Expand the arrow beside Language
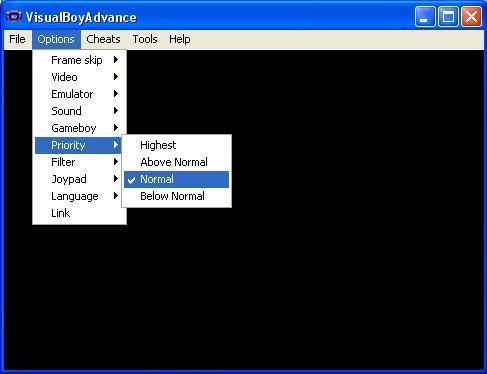 pyautogui.click(x=116, y=196)
